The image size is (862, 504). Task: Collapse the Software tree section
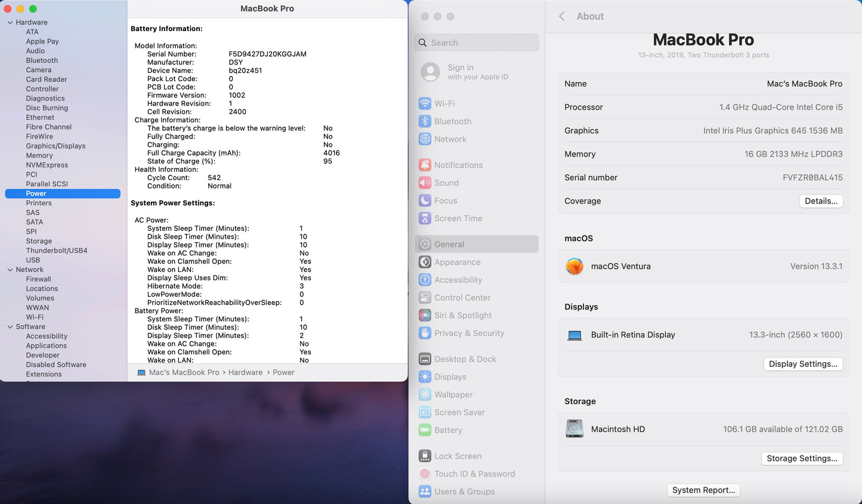point(10,327)
